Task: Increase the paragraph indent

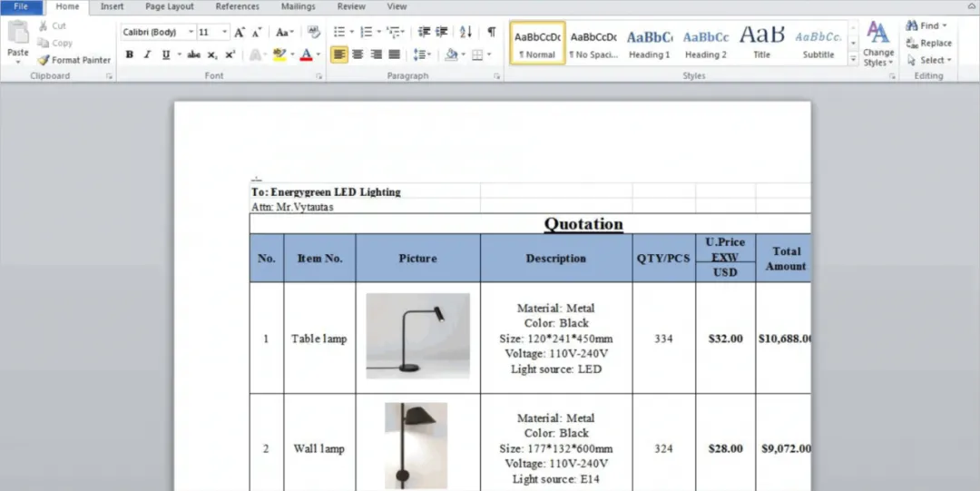Action: 442,32
